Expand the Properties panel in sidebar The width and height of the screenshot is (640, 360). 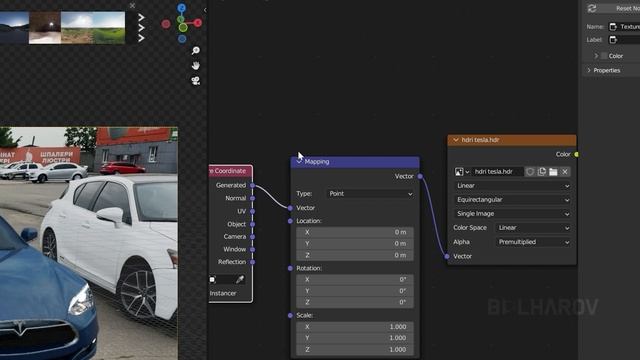589,71
